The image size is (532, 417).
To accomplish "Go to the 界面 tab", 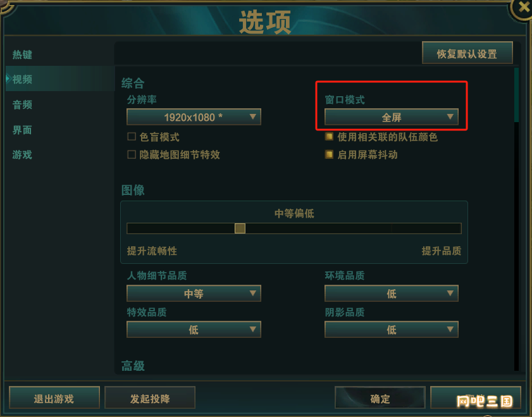I will 22,130.
